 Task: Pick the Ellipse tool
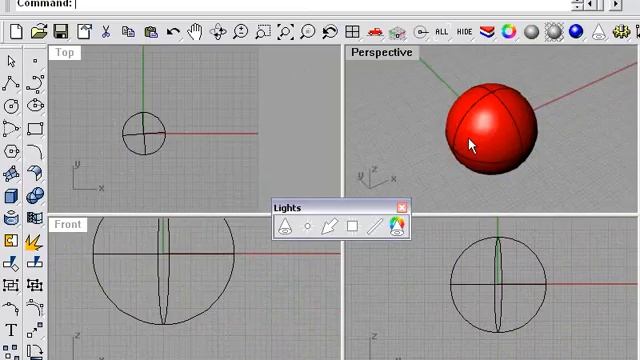click(x=35, y=105)
